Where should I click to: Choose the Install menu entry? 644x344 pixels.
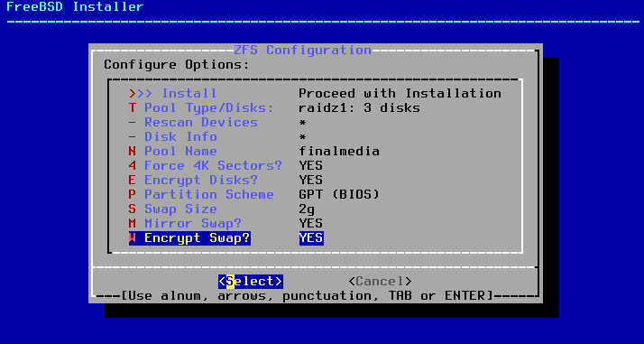(x=315, y=94)
